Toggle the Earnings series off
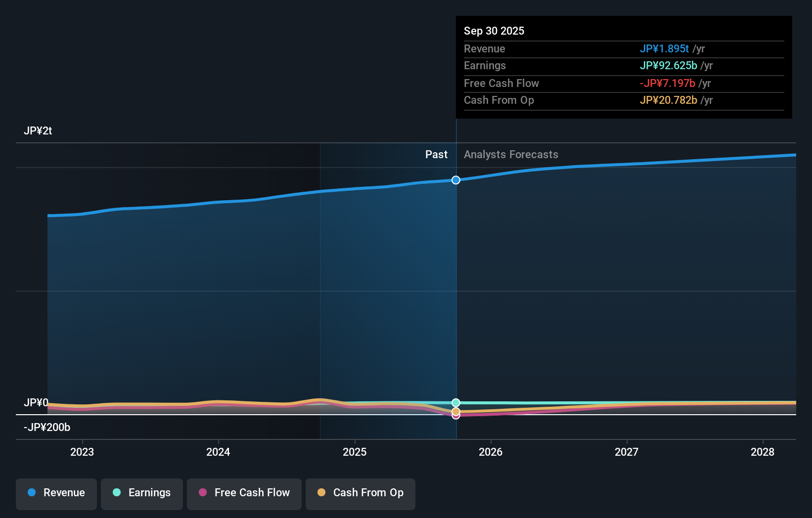The width and height of the screenshot is (812, 518). [x=142, y=493]
